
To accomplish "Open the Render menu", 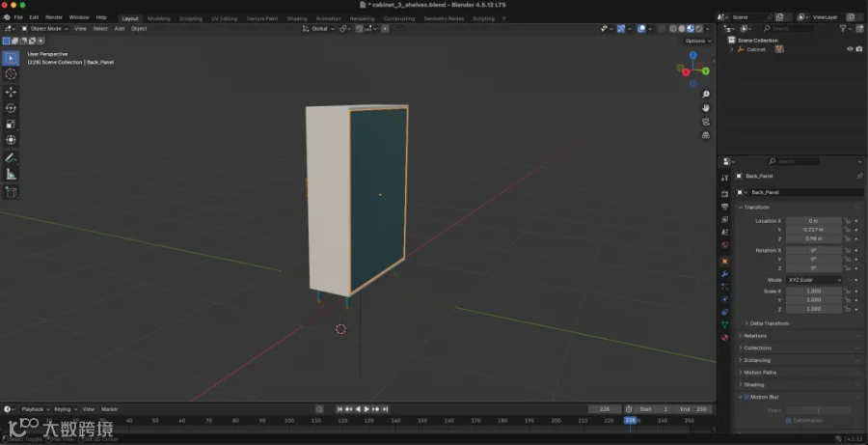I will (54, 17).
